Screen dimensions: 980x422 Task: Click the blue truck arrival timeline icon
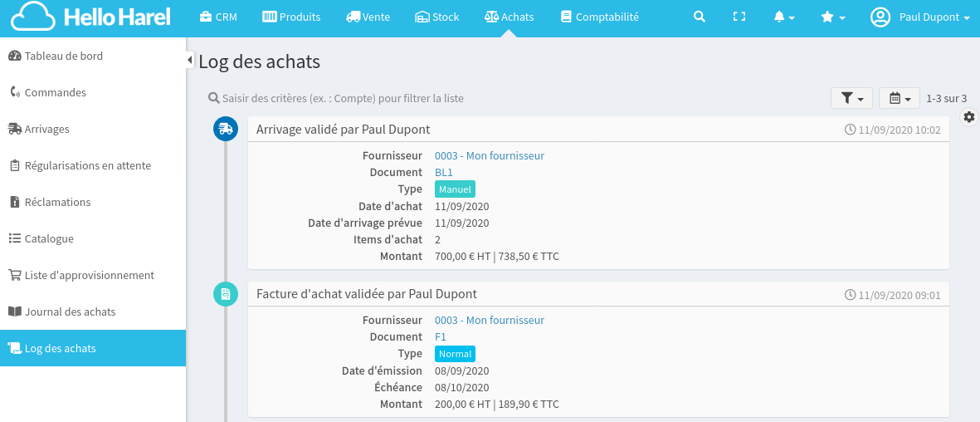pos(225,129)
